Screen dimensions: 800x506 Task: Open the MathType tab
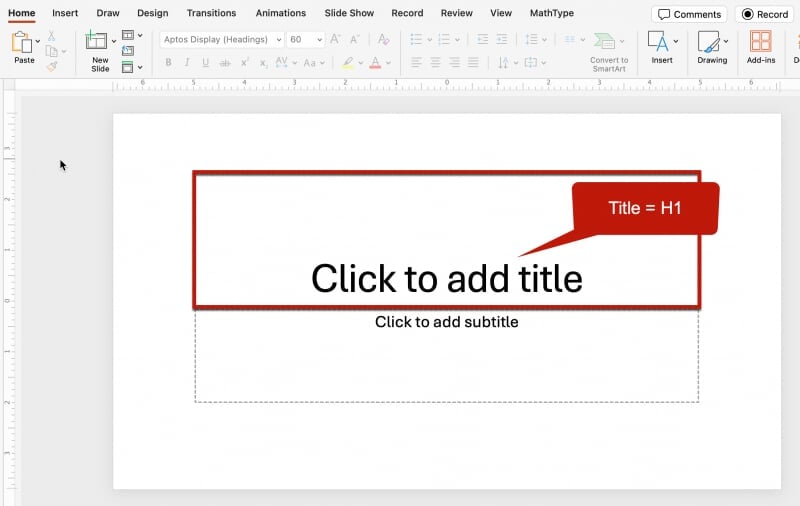(x=552, y=13)
